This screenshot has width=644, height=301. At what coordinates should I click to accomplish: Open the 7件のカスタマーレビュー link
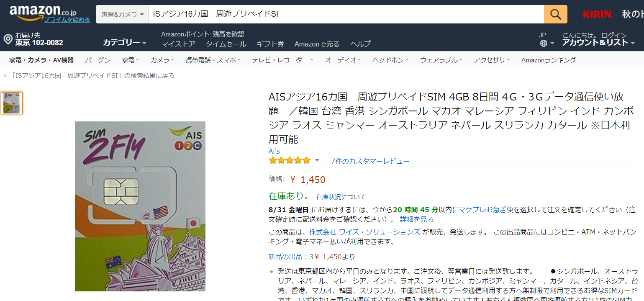(370, 161)
